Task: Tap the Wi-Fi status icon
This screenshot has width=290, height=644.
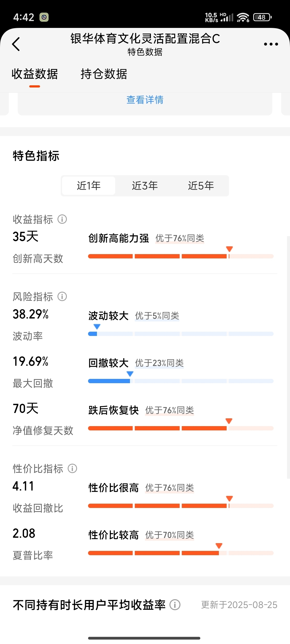Action: point(243,17)
